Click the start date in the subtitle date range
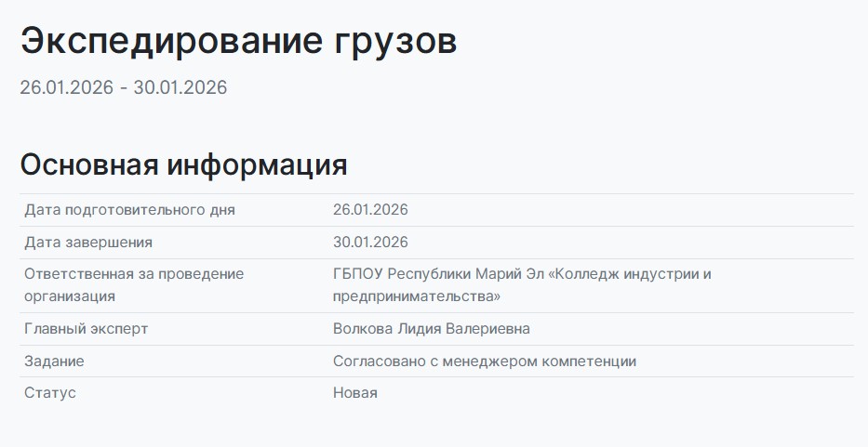Image resolution: width=868 pixels, height=447 pixels. (x=66, y=88)
